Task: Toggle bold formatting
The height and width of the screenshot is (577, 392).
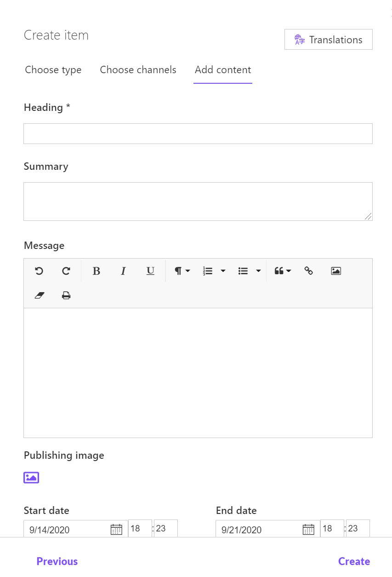Action: point(96,271)
